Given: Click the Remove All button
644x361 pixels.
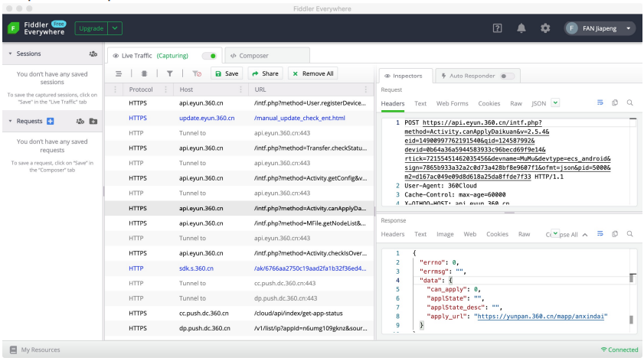Looking at the screenshot, I should coord(314,73).
